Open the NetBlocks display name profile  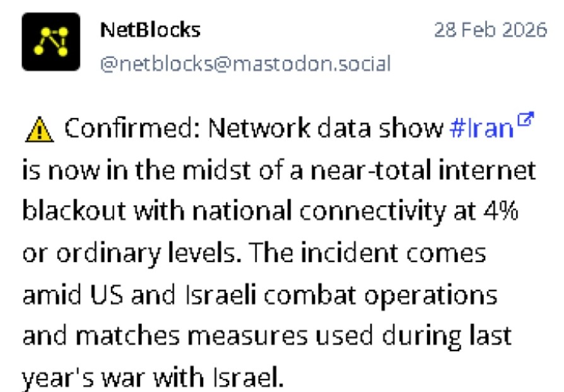point(150,29)
